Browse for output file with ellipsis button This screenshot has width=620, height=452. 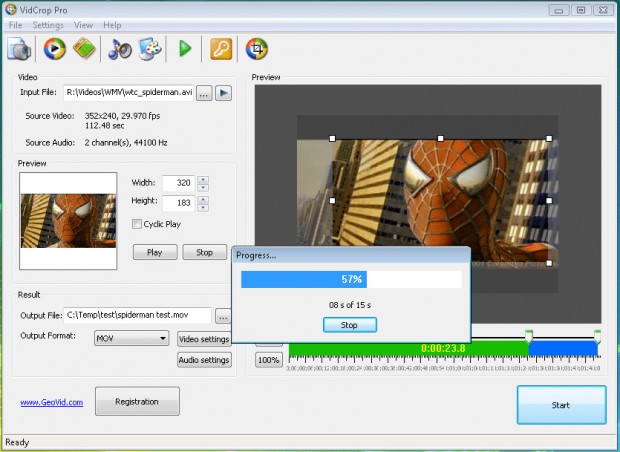[x=223, y=317]
